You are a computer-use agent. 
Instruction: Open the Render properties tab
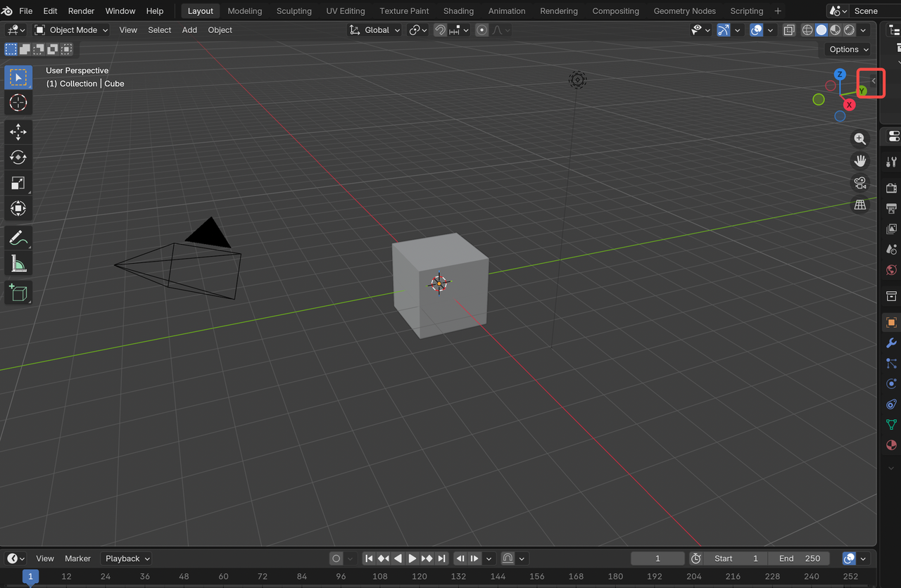pyautogui.click(x=891, y=188)
